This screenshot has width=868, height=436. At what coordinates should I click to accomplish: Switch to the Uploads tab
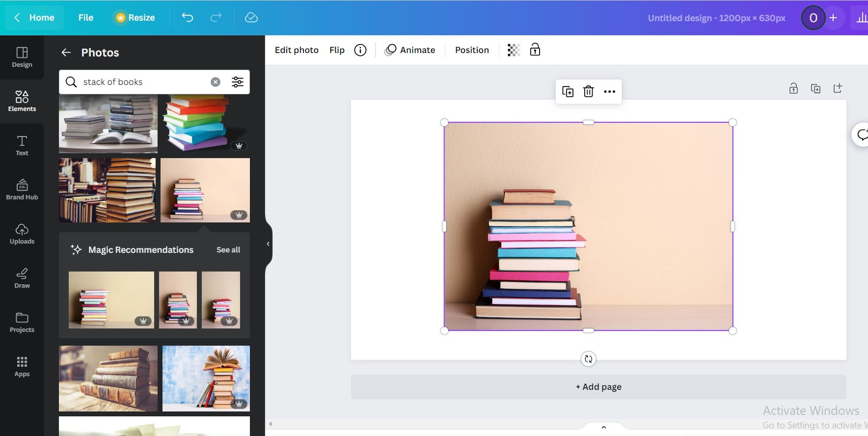tap(22, 234)
